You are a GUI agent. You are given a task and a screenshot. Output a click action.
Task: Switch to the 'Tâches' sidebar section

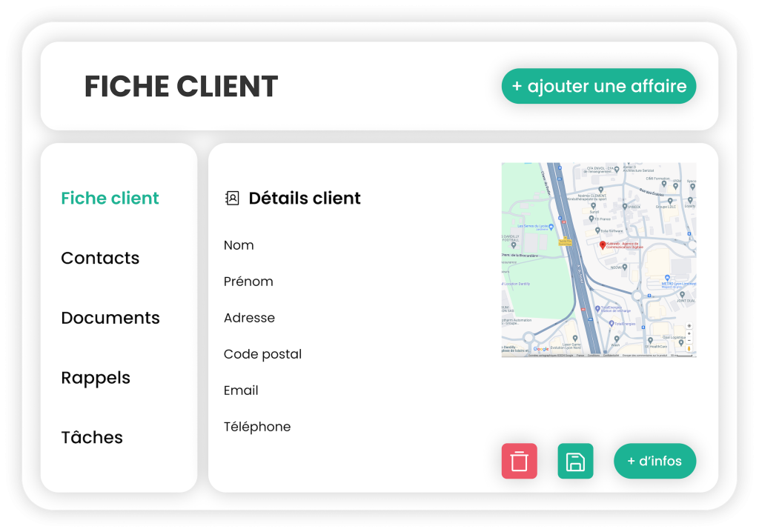tap(92, 437)
